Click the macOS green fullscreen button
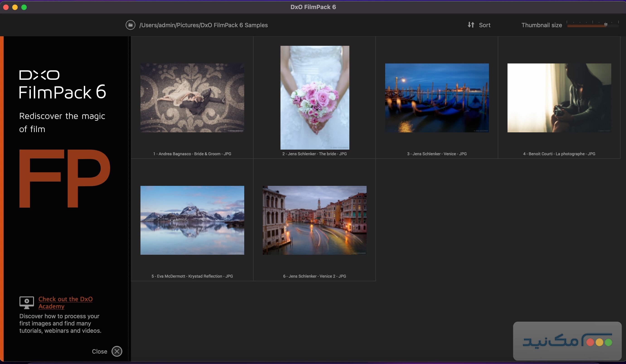This screenshot has height=364, width=626. 24,7
